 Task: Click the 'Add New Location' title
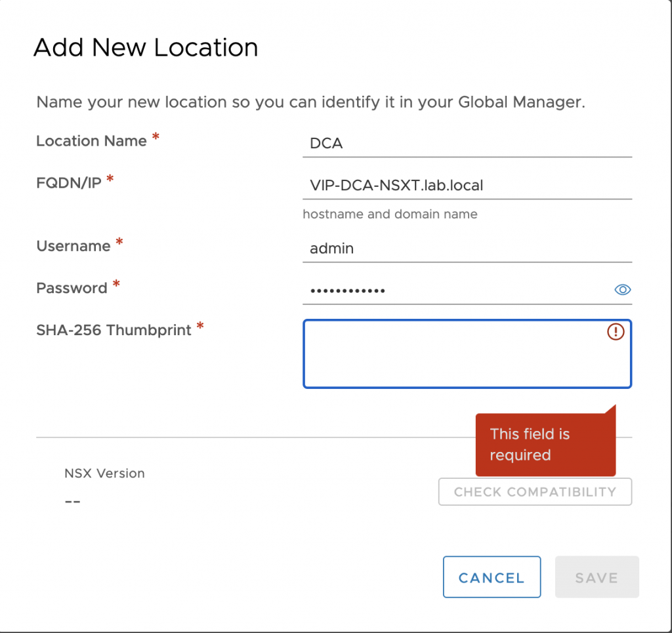coord(146,47)
